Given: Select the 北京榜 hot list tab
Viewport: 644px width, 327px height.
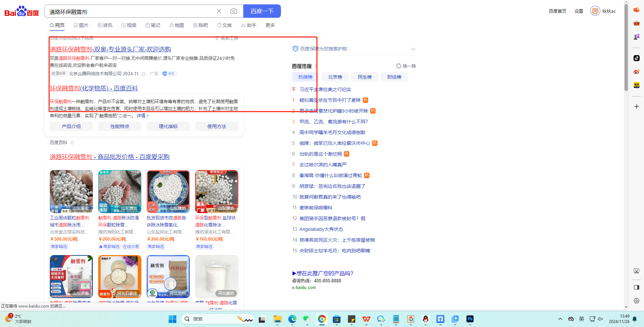Looking at the screenshot, I should point(335,77).
